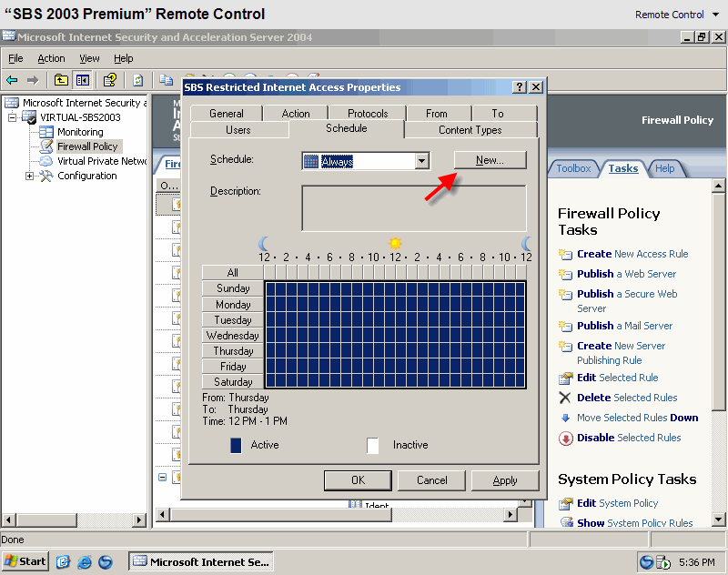Viewport: 728px width, 575px height.
Task: Click the Create New Server Publishing Rule link
Action: [x=621, y=353]
